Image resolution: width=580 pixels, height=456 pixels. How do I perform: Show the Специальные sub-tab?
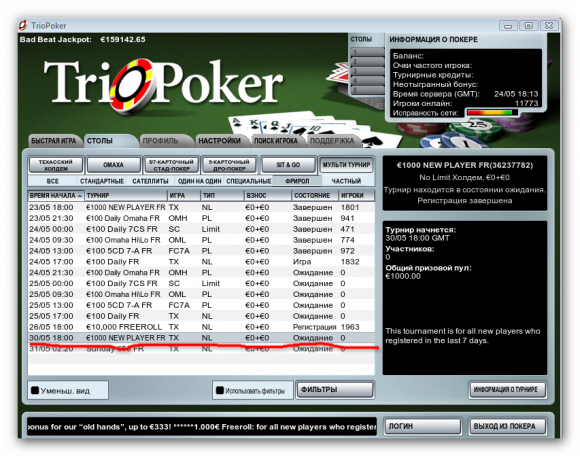249,181
